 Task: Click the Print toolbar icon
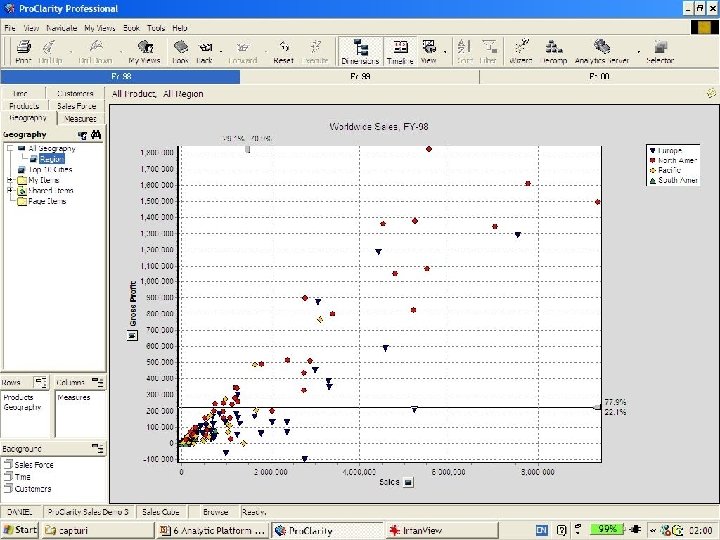23,51
